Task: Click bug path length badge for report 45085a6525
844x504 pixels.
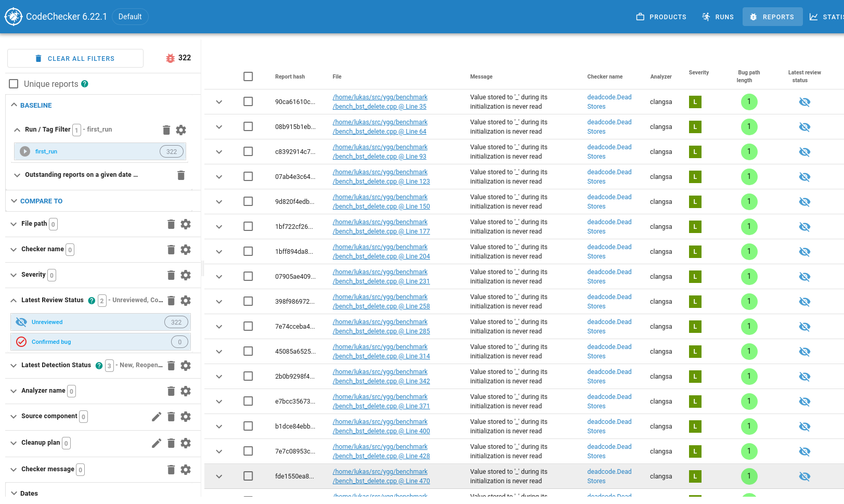Action: point(749,352)
